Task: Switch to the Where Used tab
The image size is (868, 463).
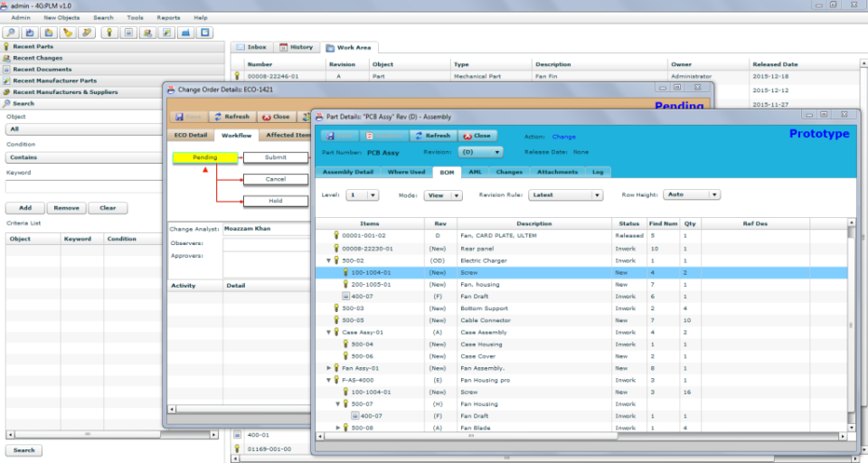Action: pyautogui.click(x=406, y=172)
